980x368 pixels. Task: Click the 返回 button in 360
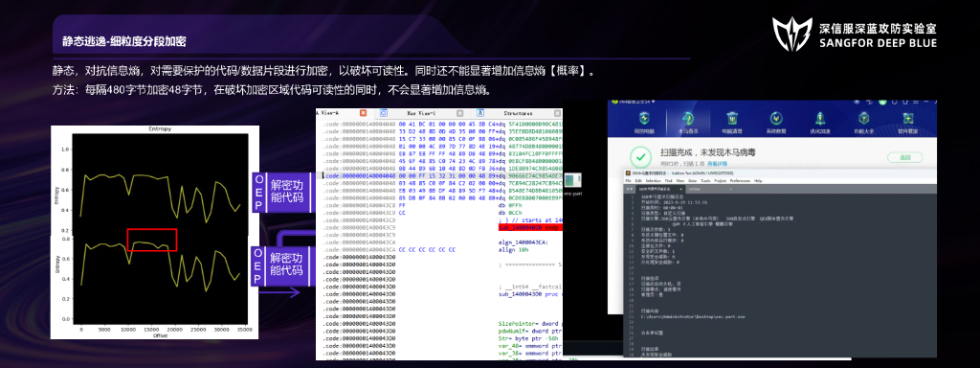[905, 158]
